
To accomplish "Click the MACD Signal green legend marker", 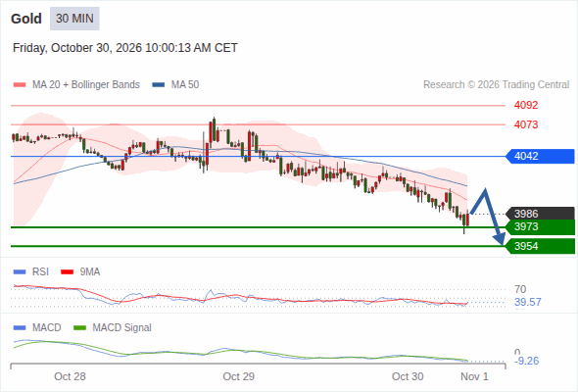I will point(79,327).
